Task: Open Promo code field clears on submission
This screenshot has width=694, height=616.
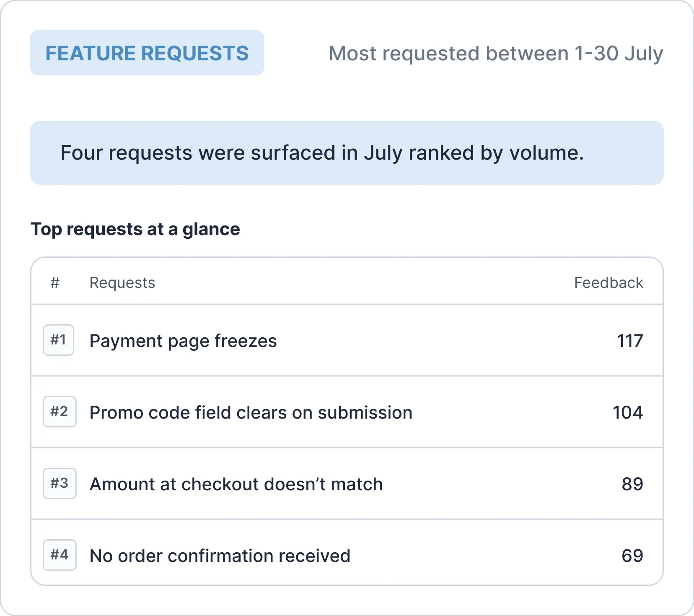Action: click(x=251, y=413)
